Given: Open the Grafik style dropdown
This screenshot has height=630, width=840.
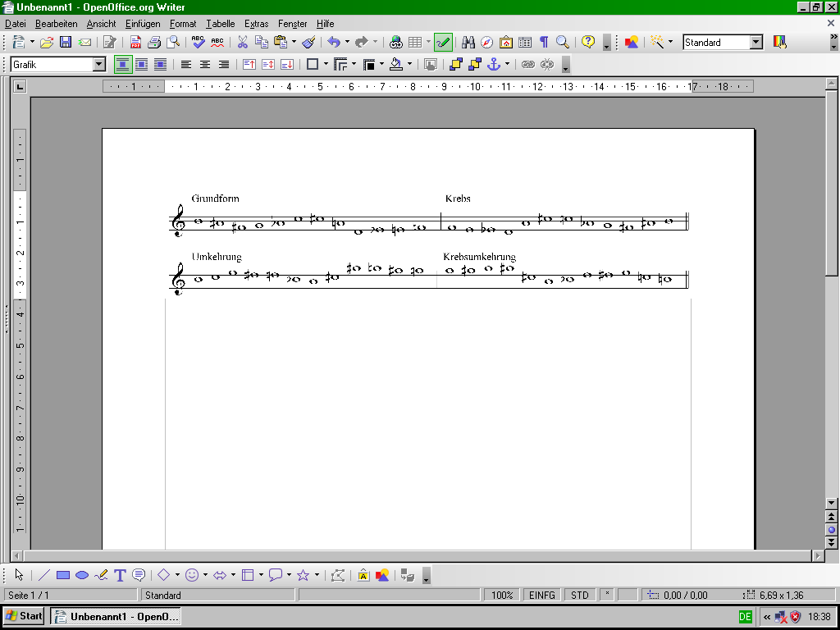Looking at the screenshot, I should tap(99, 65).
